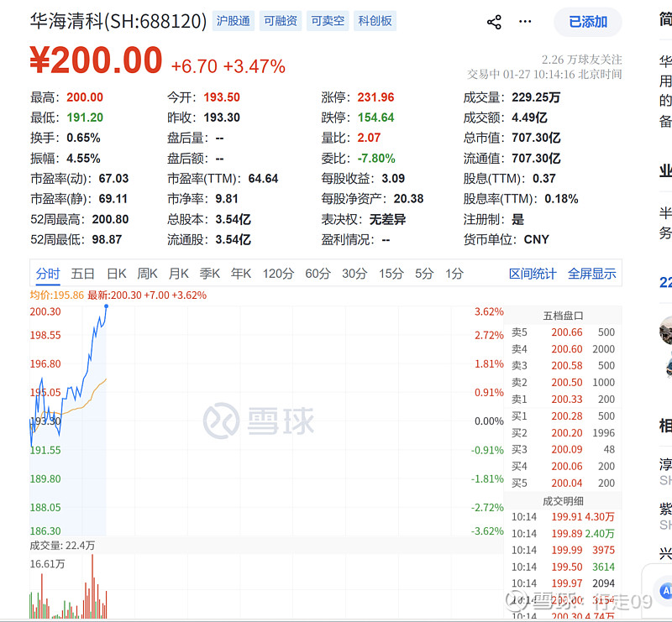Screen dimensions: 672x622
Task: Click the 跌停 value 154.64
Action: (x=375, y=118)
